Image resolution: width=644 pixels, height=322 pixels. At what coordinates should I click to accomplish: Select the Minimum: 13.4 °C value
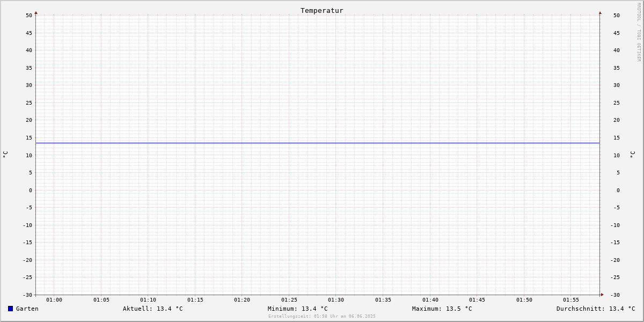click(298, 309)
